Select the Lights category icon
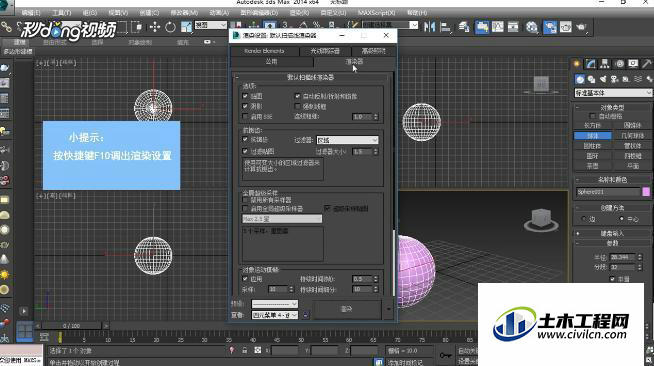The width and height of the screenshot is (654, 366). [x=603, y=79]
